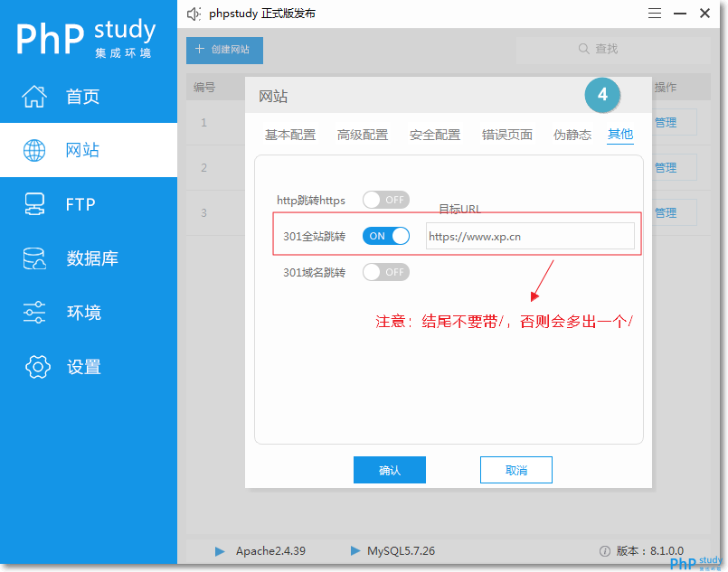The height and width of the screenshot is (572, 728).
Task: Toggle http跳转https switch
Action: (386, 200)
